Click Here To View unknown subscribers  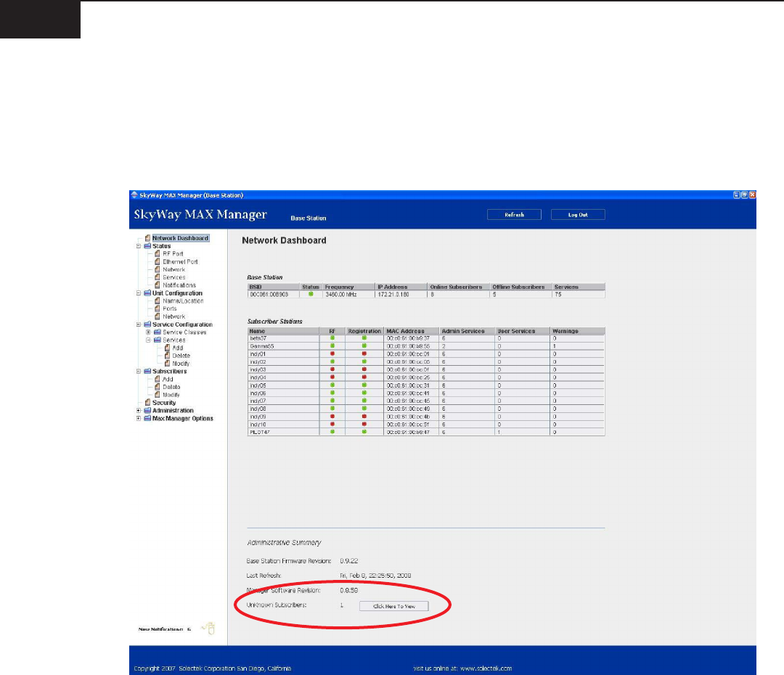point(394,606)
